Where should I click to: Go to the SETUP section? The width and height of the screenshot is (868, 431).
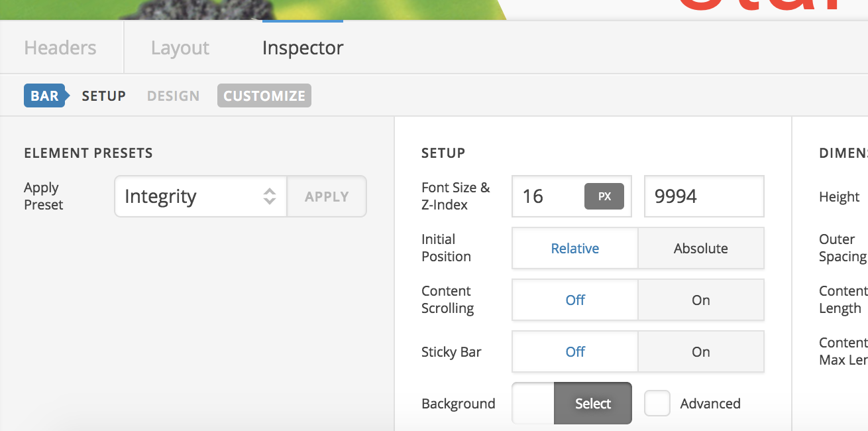pos(103,96)
